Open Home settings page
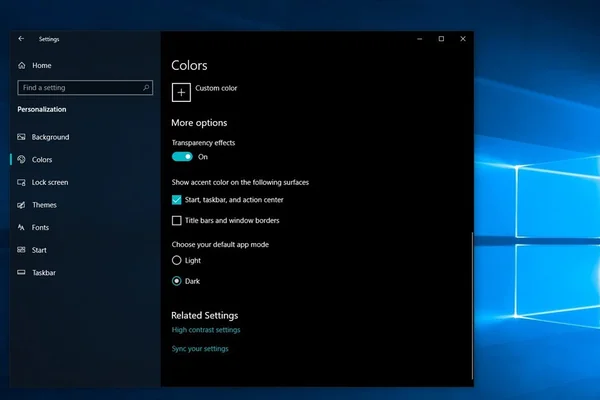Viewport: 600px width, 400px height. pyautogui.click(x=42, y=65)
